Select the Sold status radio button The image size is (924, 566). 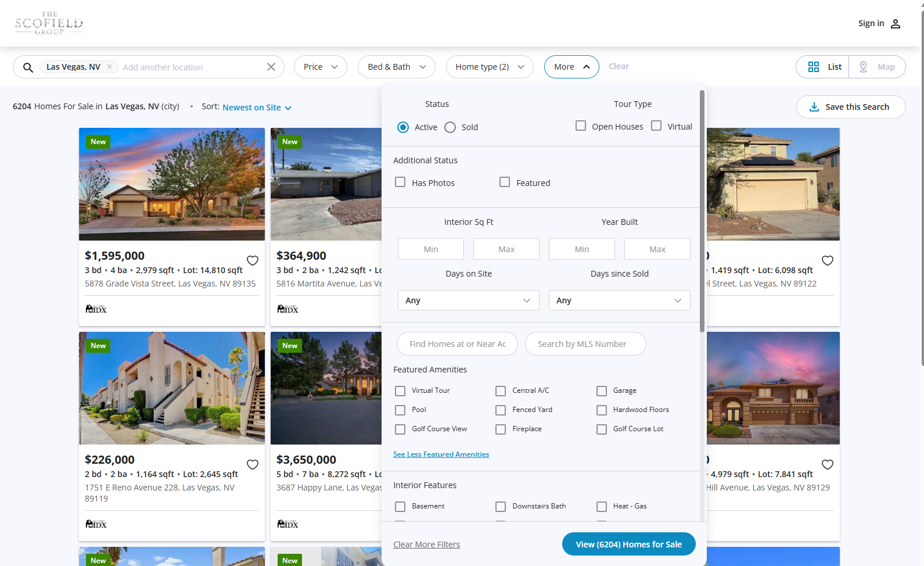click(450, 127)
